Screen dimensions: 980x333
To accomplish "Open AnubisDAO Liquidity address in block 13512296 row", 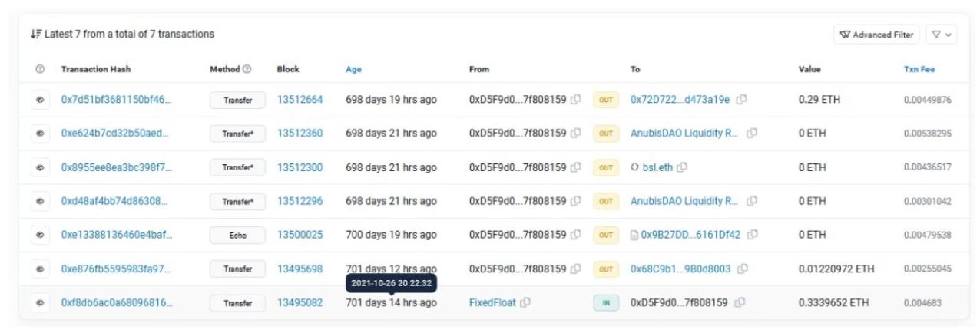I will point(684,201).
